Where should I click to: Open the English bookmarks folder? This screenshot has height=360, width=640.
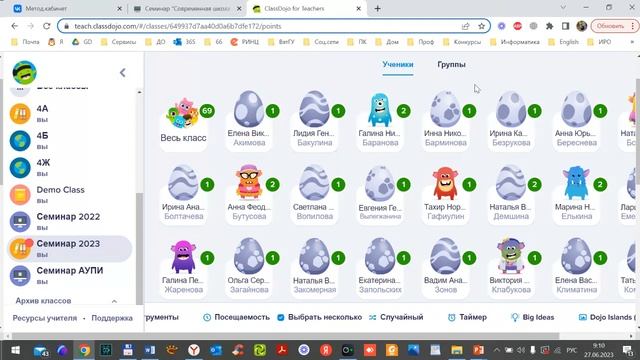563,42
